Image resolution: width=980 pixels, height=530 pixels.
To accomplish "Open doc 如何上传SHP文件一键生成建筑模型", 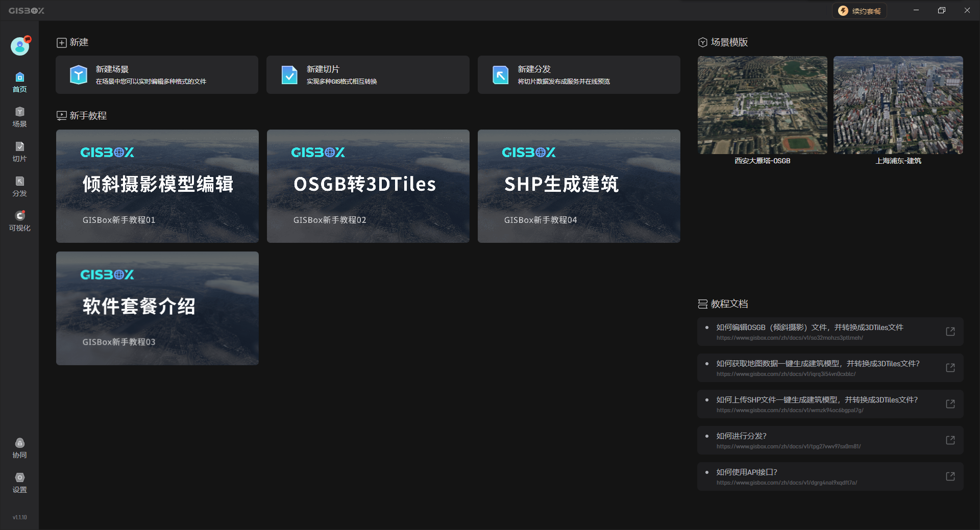I will point(830,404).
